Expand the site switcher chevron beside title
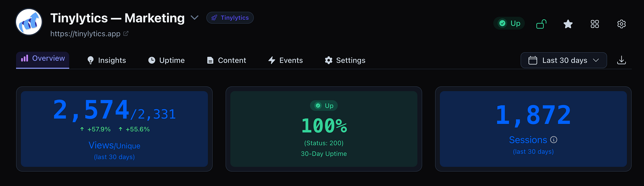This screenshot has width=644, height=186. (195, 18)
